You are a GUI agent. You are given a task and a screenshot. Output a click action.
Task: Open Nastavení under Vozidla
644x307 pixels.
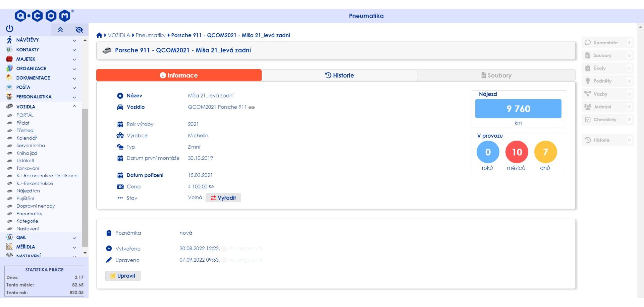(28, 229)
